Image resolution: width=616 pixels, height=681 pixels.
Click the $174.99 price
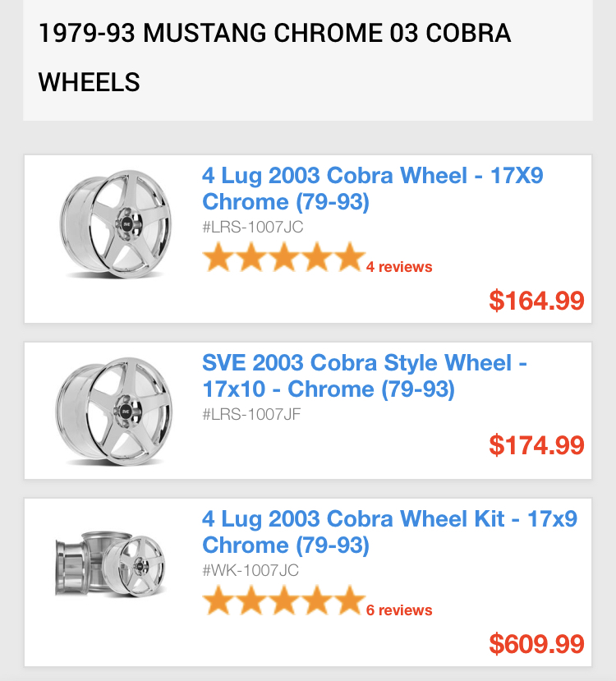pos(536,445)
